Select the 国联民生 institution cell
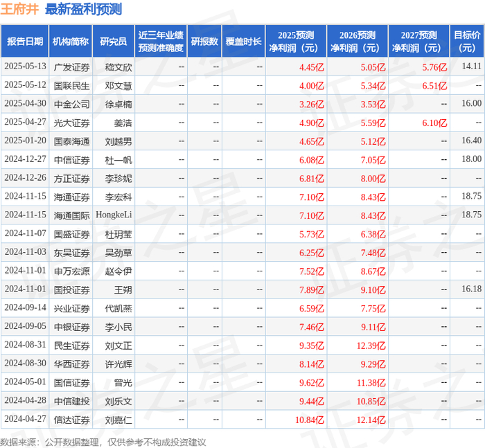 [x=72, y=86]
